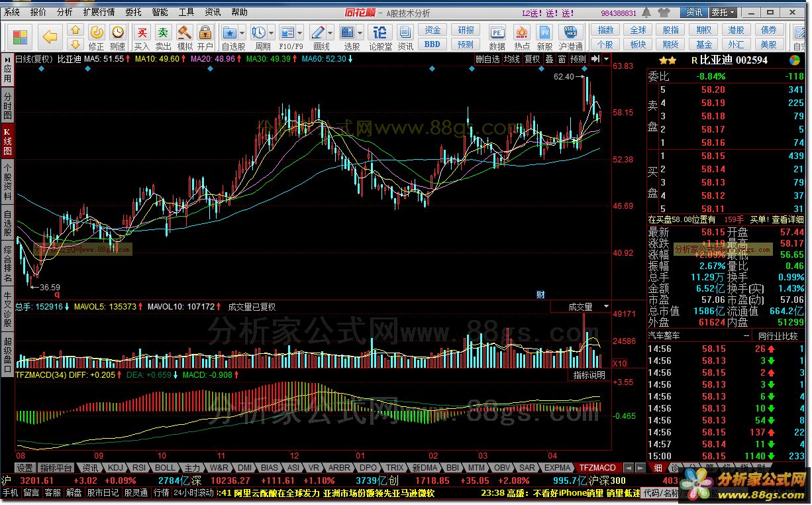Open the 扩展行情 menu
Image resolution: width=812 pixels, height=505 pixels.
click(x=99, y=12)
